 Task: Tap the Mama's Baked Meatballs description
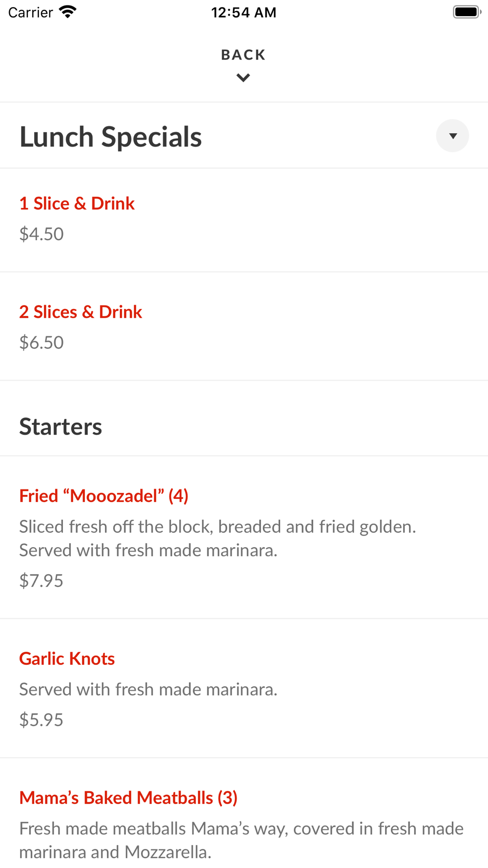241,840
